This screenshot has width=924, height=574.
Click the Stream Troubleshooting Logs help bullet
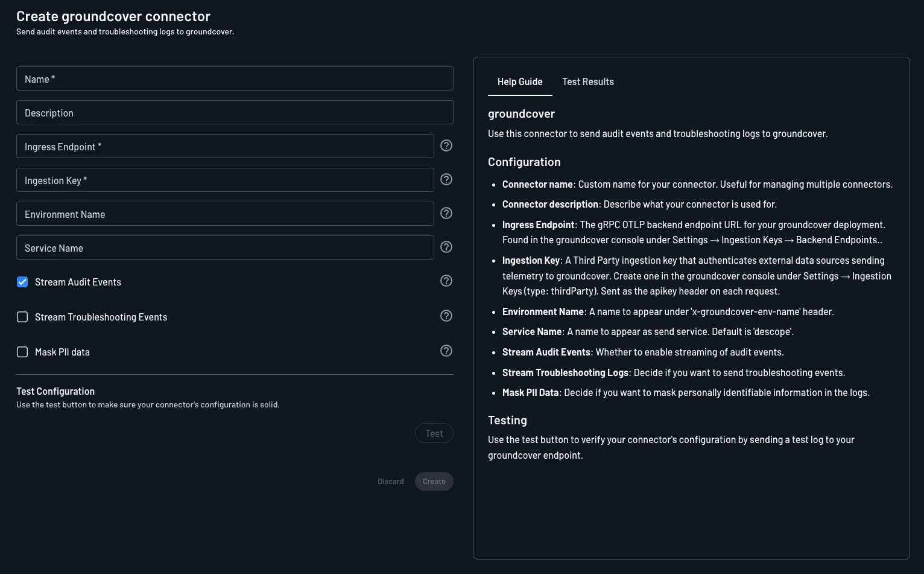pos(674,372)
